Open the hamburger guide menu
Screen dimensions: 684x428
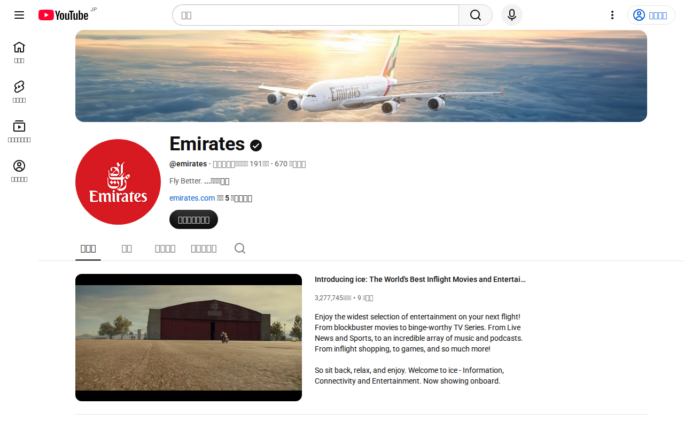(x=19, y=15)
